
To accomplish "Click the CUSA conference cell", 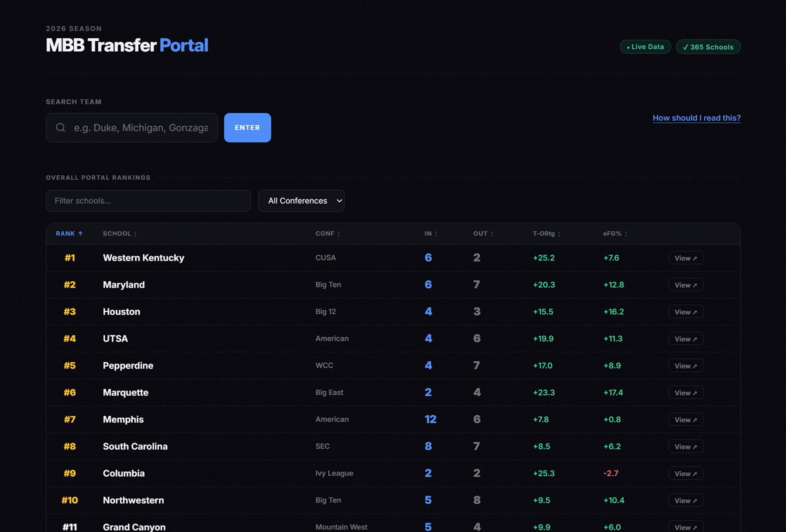I will [x=326, y=258].
